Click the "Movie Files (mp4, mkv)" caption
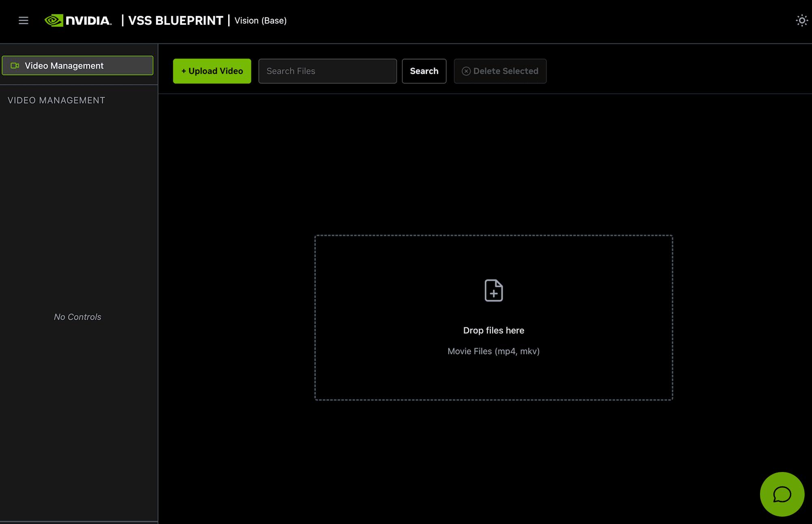Image resolution: width=812 pixels, height=524 pixels. [x=494, y=351]
